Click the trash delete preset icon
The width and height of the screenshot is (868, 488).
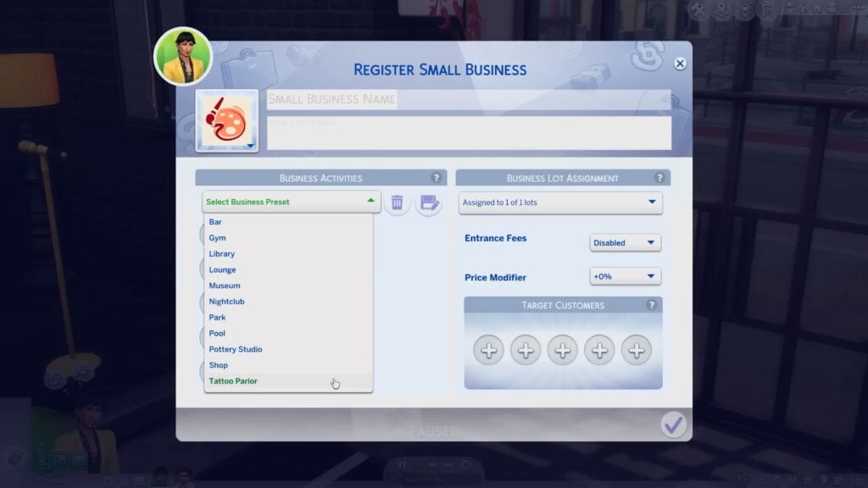click(x=397, y=202)
